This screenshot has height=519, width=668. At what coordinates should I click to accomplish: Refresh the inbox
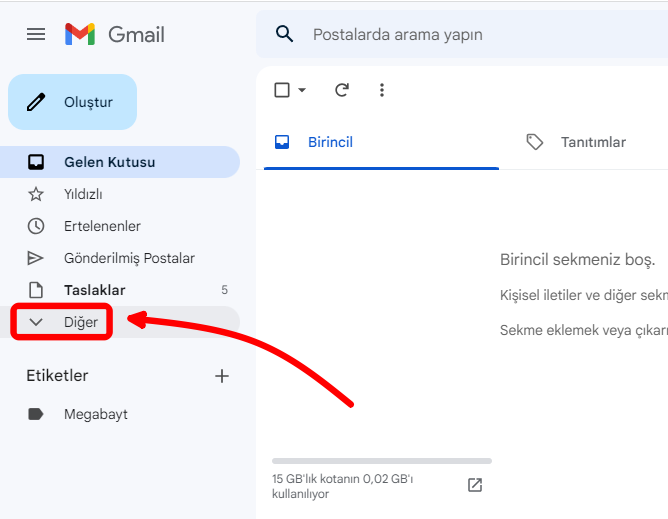click(342, 90)
